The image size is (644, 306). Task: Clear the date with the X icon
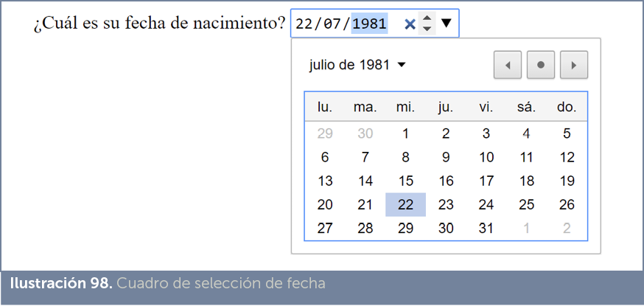(x=410, y=24)
